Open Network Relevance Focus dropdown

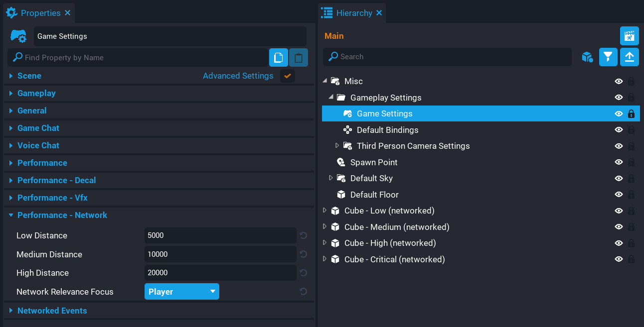[x=181, y=292]
